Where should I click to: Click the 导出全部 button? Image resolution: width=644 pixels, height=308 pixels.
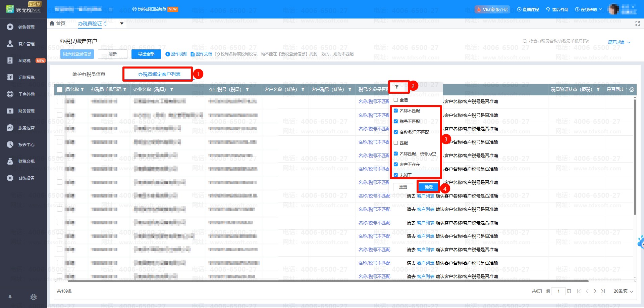(146, 54)
